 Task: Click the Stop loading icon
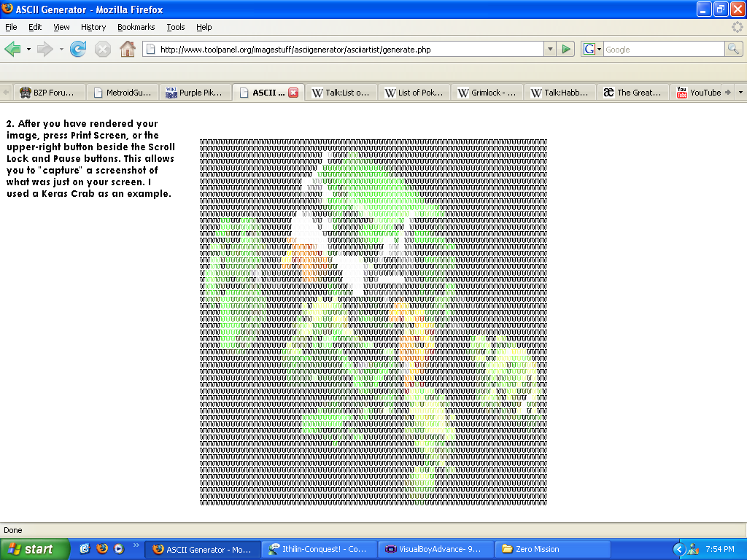click(102, 49)
